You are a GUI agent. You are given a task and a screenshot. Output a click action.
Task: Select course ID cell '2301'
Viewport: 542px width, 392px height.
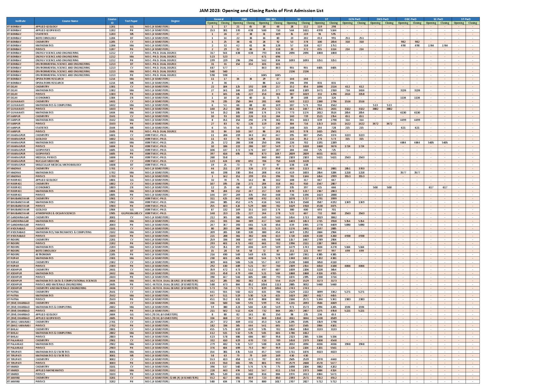pyautogui.click(x=112, y=258)
